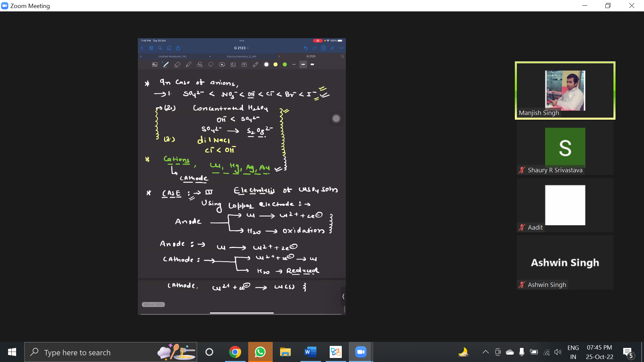
Task: Close the Electrochemistry_E_WA tab
Action: coord(210,57)
